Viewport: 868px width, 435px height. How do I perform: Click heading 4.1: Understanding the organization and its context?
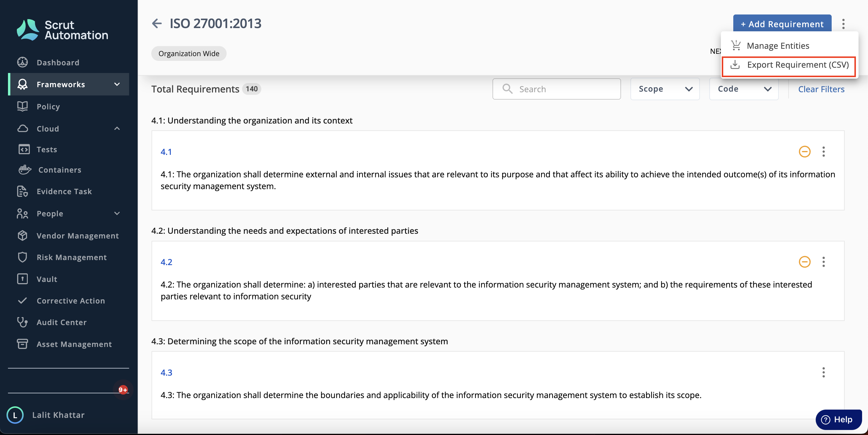(252, 120)
